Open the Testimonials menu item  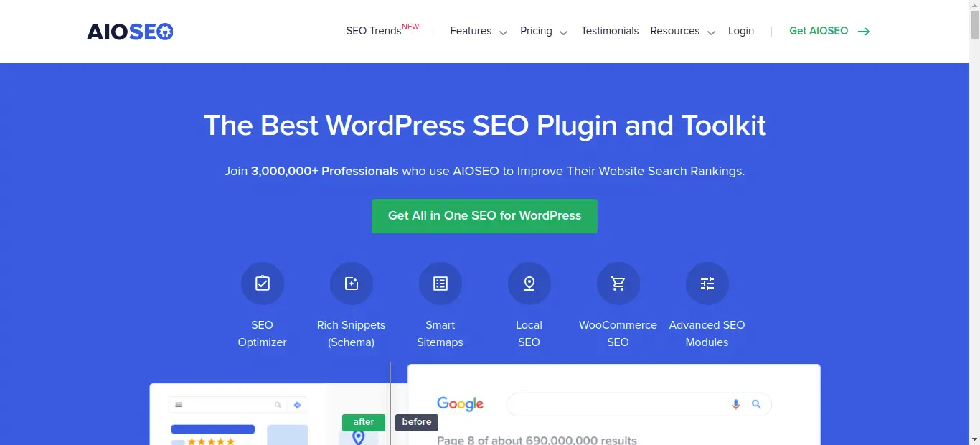tap(610, 32)
